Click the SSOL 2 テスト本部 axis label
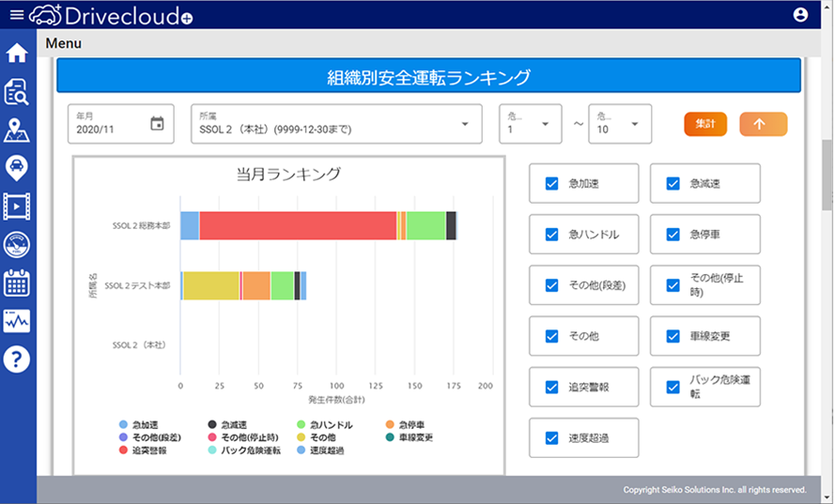 (137, 285)
